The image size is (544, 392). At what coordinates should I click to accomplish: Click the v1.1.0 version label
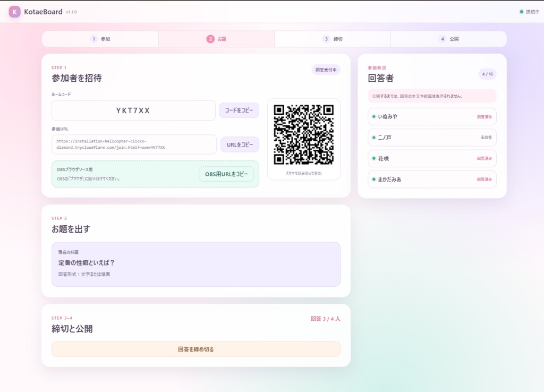(72, 12)
